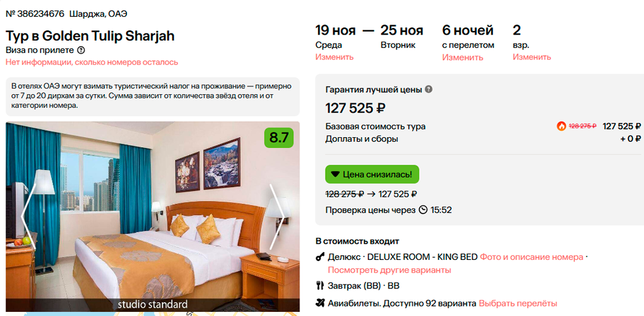
Task: Click the price check clock icon
Action: pos(423,210)
